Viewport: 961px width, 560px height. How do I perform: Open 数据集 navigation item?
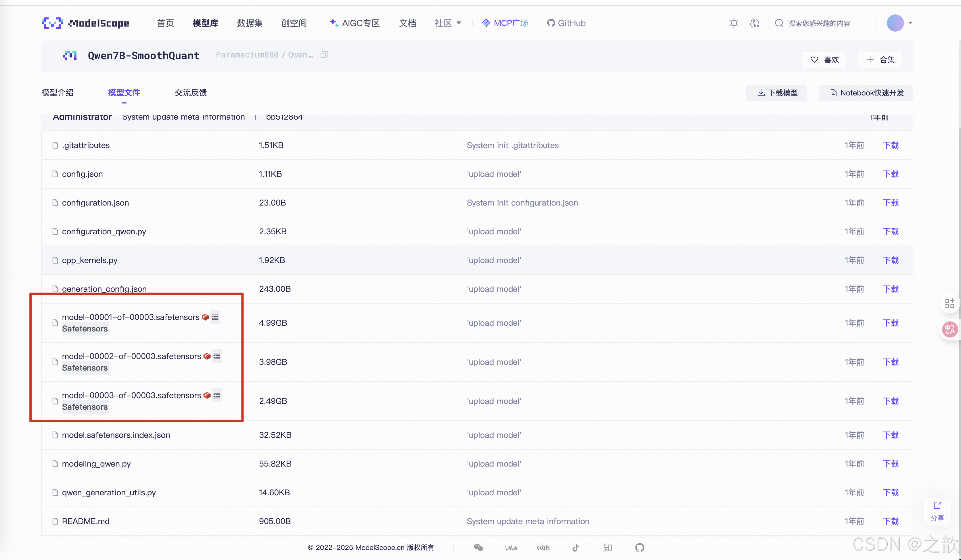(250, 23)
